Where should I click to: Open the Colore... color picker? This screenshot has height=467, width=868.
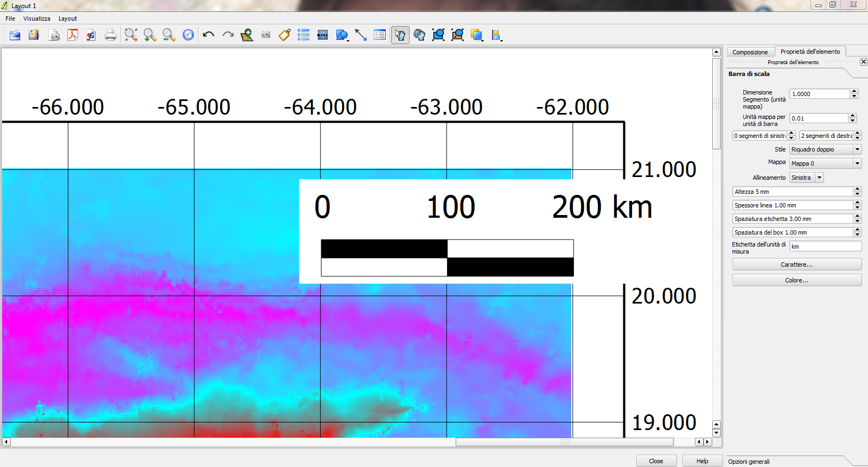coord(796,280)
